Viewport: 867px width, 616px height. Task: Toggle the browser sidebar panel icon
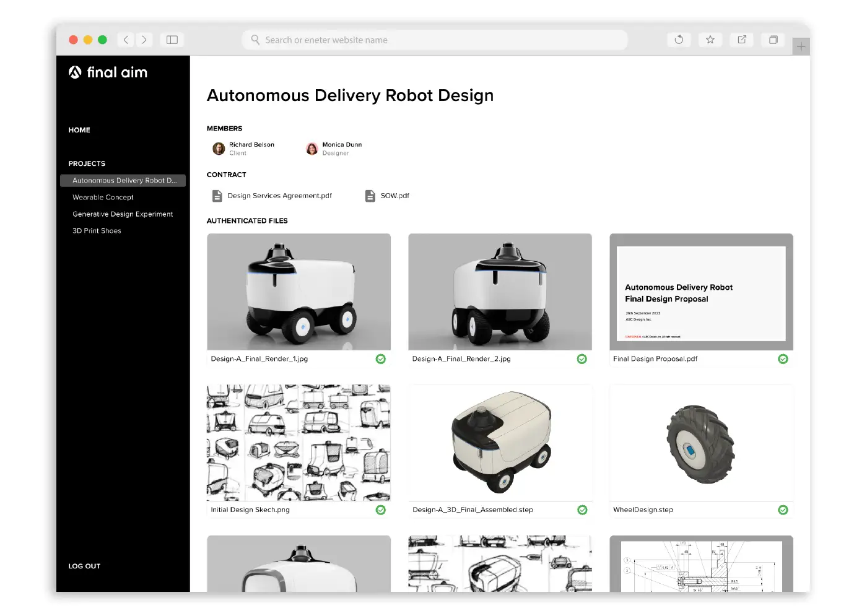[x=172, y=40]
